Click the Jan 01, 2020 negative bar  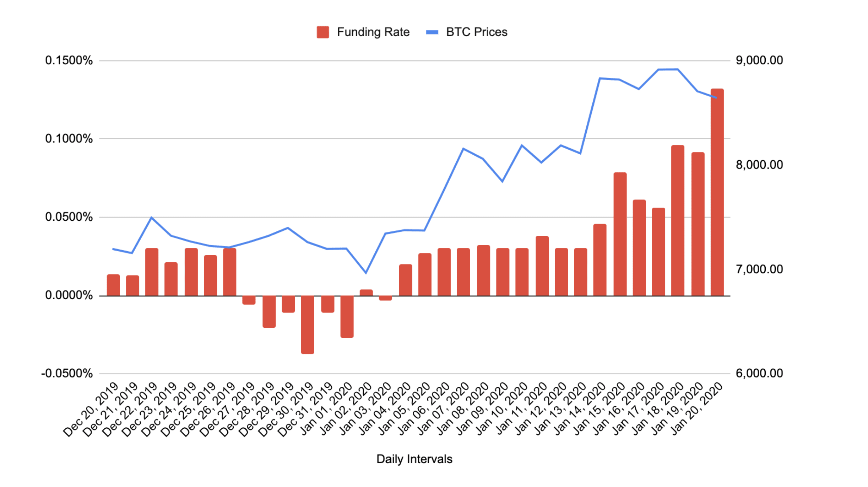347,316
